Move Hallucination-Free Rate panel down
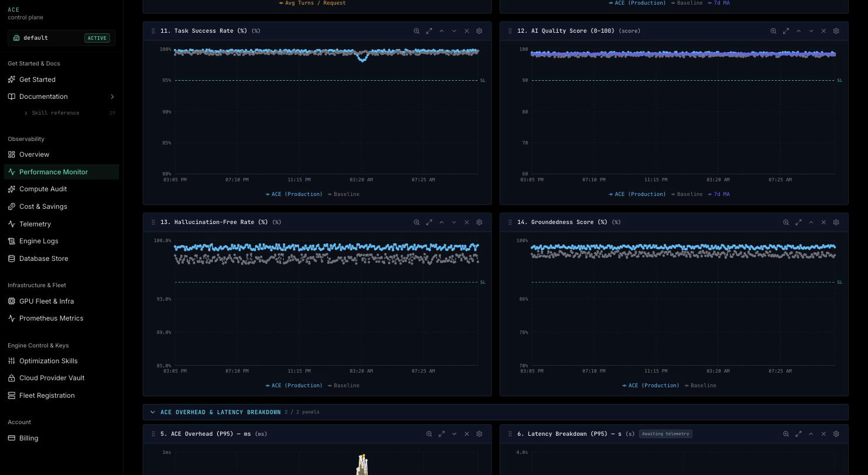 (454, 222)
